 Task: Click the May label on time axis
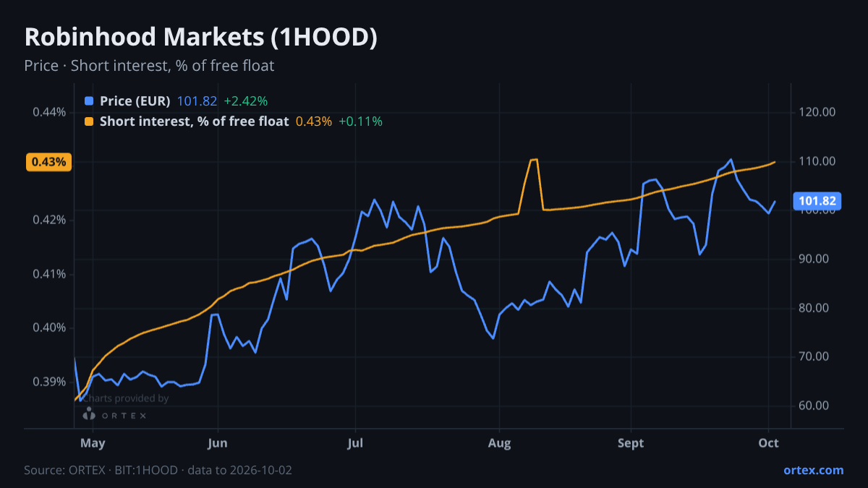pos(93,442)
